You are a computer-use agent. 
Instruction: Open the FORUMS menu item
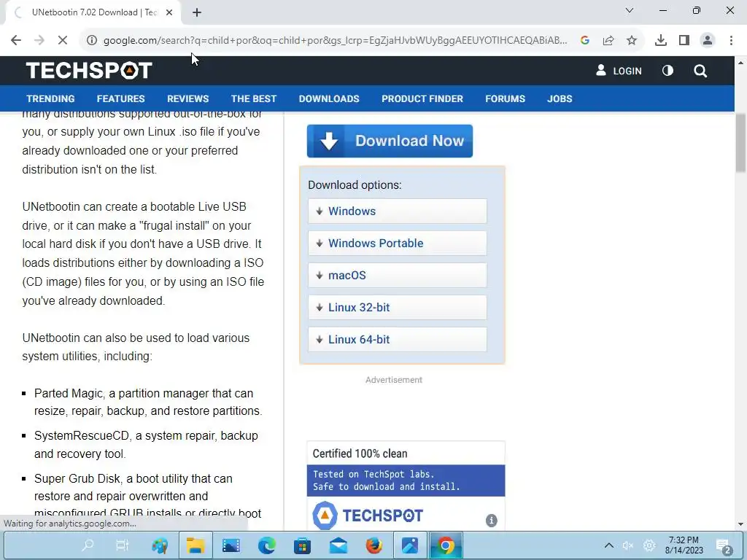point(505,98)
